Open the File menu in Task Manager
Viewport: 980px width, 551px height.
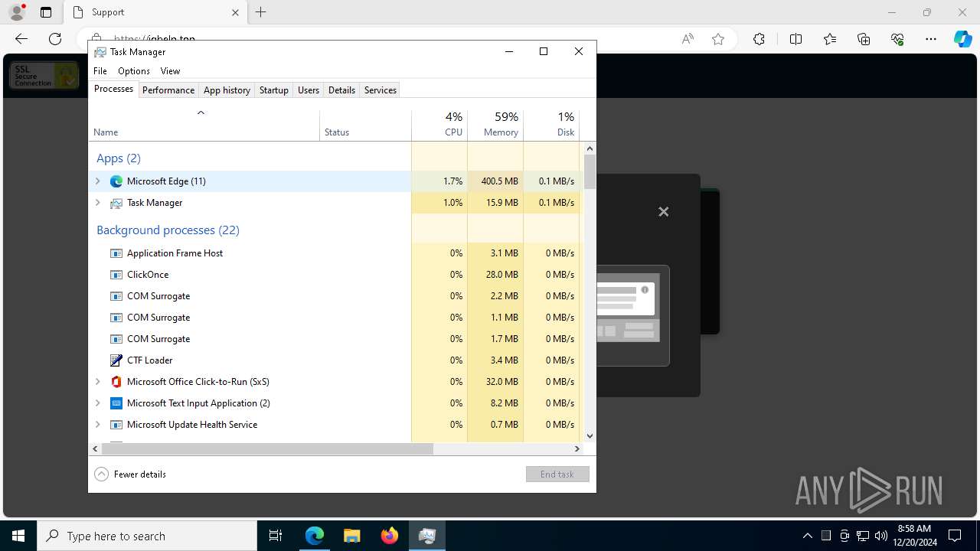click(100, 71)
